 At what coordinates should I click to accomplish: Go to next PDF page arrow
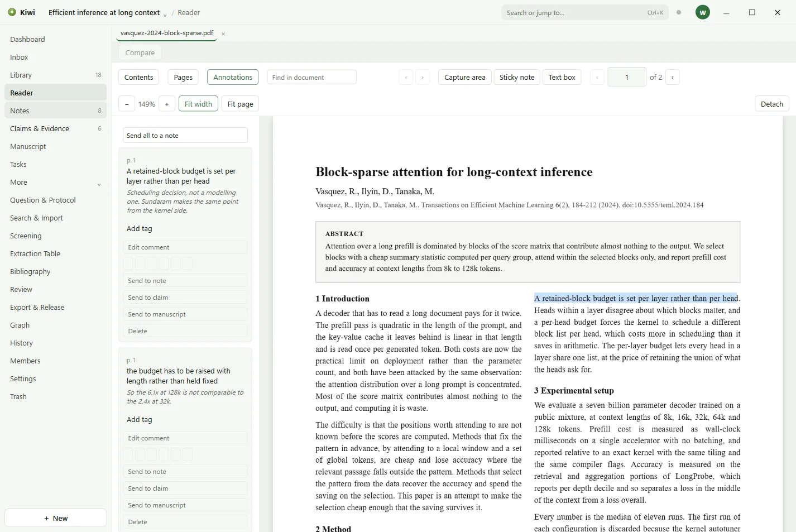click(673, 77)
